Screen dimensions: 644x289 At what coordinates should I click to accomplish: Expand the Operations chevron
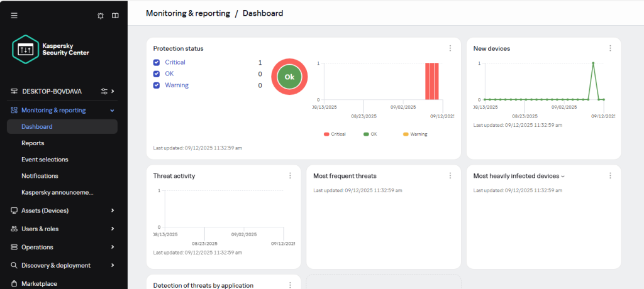coord(113,247)
